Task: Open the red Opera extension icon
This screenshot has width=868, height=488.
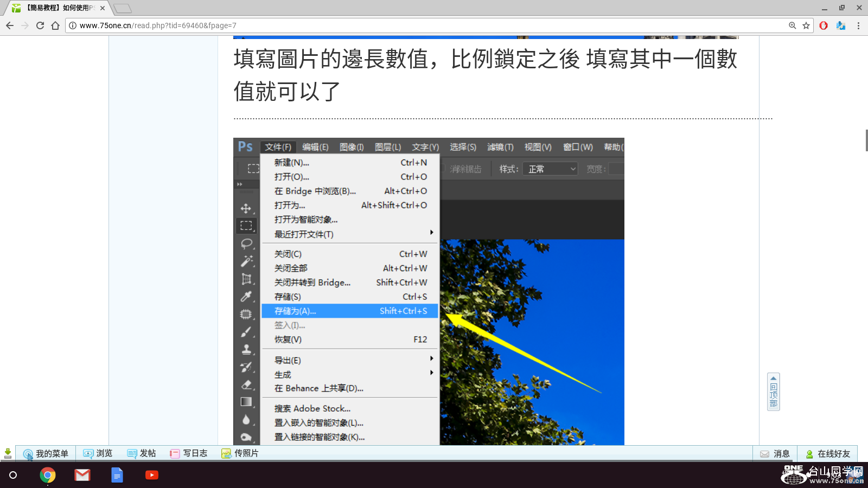Action: [824, 25]
